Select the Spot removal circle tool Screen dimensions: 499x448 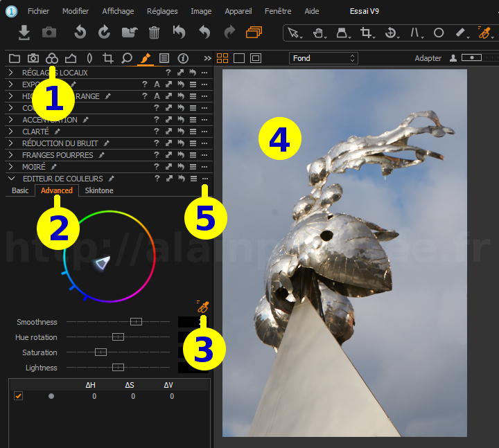[439, 33]
